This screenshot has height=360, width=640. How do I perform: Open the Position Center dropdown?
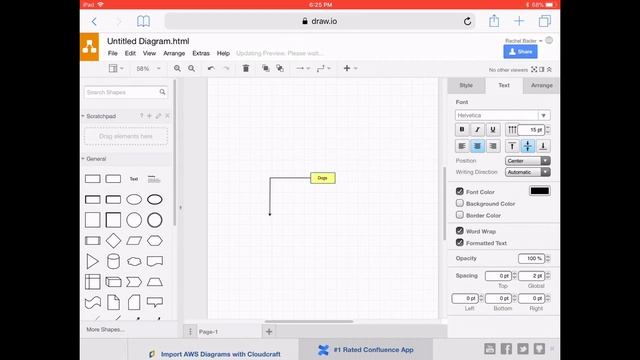(x=528, y=161)
